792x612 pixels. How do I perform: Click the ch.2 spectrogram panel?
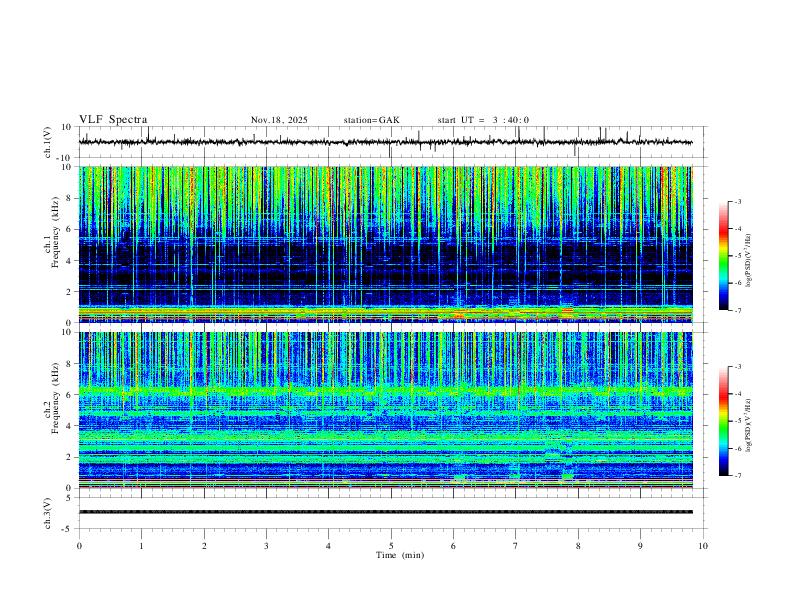pyautogui.click(x=386, y=410)
